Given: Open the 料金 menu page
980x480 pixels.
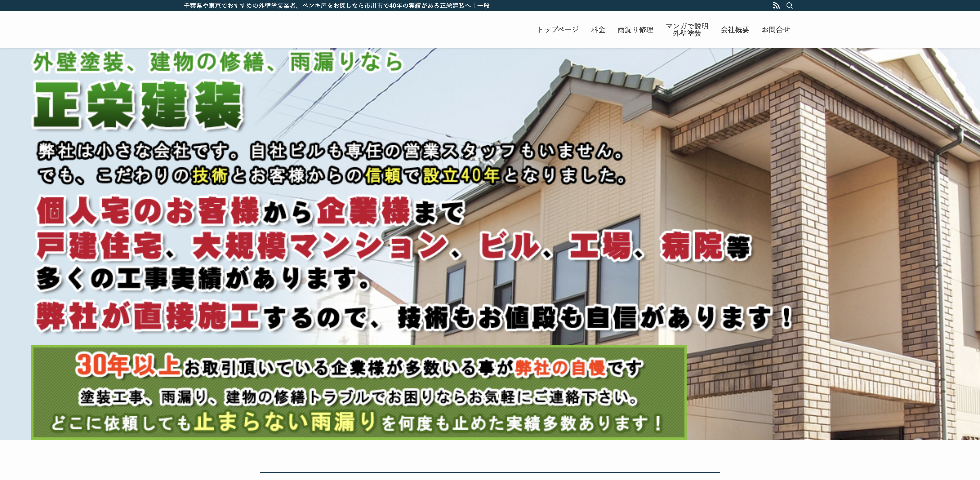Looking at the screenshot, I should pos(598,30).
